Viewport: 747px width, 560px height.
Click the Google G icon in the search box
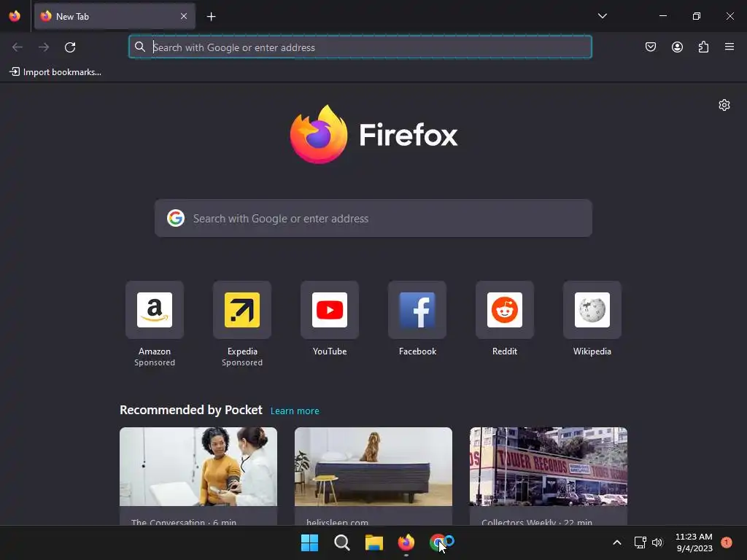(175, 218)
